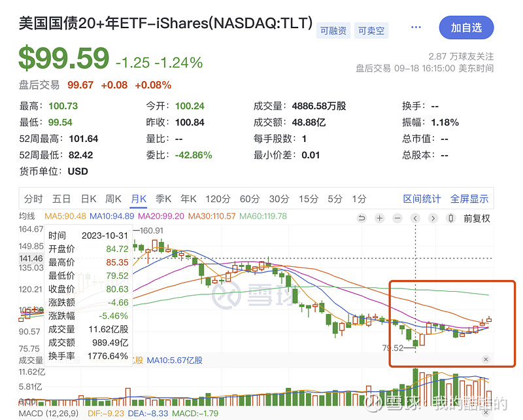Click the after-hours price 99.67
Viewport: 523px width, 420px height.
[x=80, y=85]
